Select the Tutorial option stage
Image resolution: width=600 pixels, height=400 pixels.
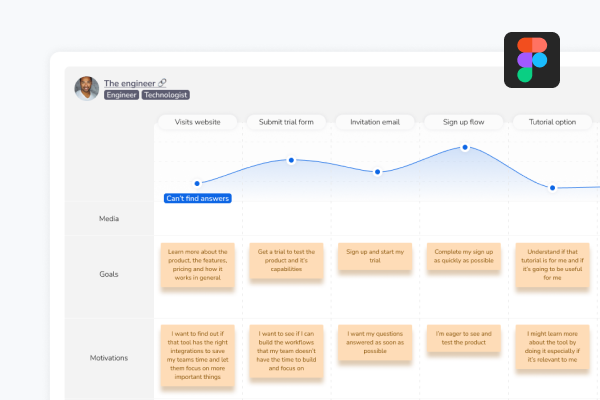551,122
